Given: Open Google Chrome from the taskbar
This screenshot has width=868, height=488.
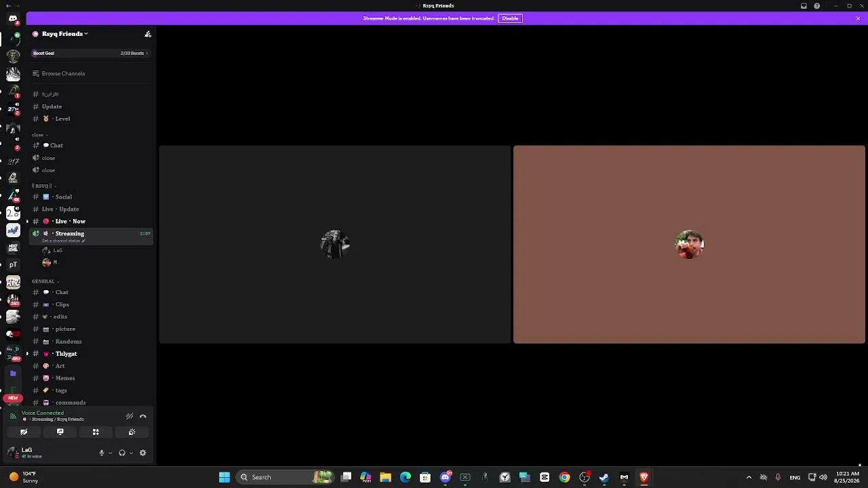Looking at the screenshot, I should point(564,477).
